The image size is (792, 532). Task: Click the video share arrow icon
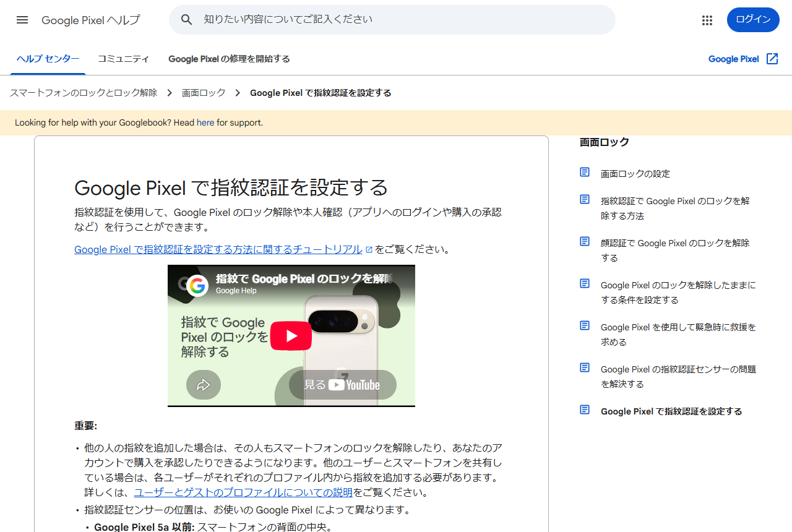coord(204,385)
